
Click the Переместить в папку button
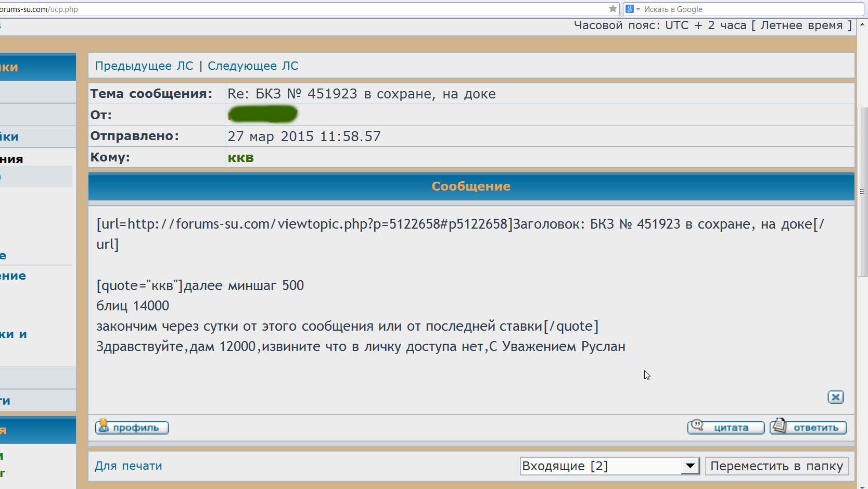(x=776, y=466)
